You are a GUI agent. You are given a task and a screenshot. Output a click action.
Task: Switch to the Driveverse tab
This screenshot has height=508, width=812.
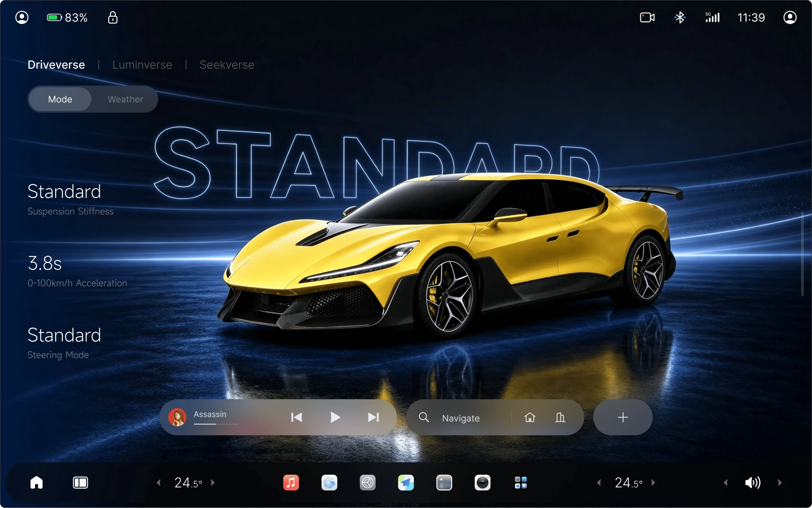click(56, 64)
